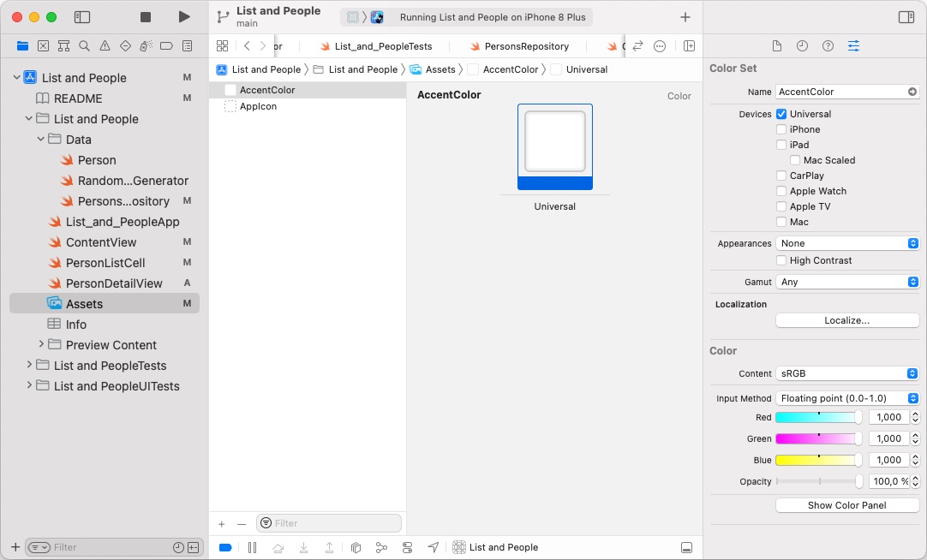Open the Appearances dropdown

tap(847, 243)
